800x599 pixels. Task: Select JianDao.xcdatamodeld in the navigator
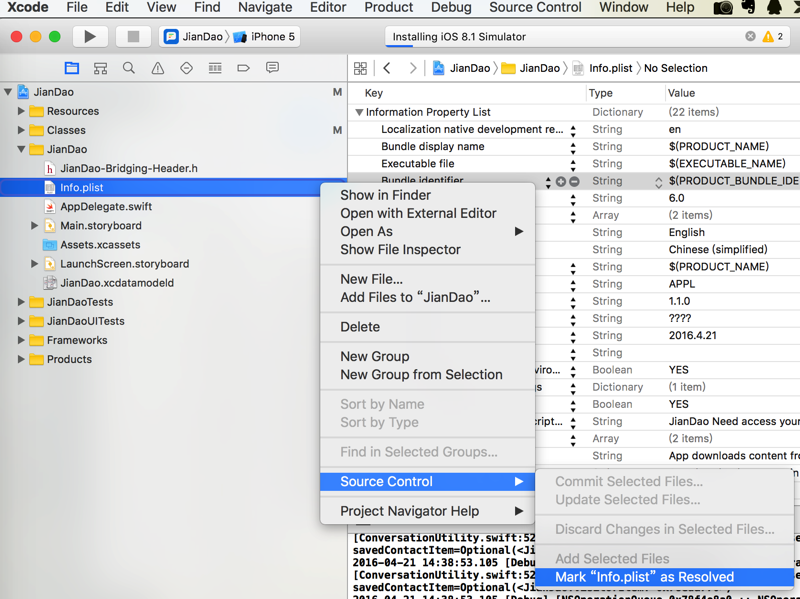pyautogui.click(x=117, y=283)
